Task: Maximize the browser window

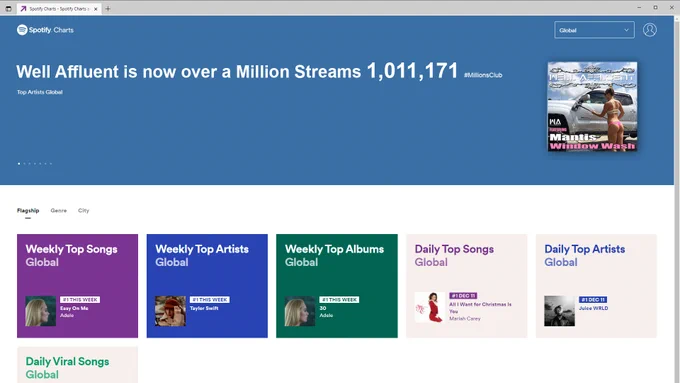Action: tap(655, 7)
